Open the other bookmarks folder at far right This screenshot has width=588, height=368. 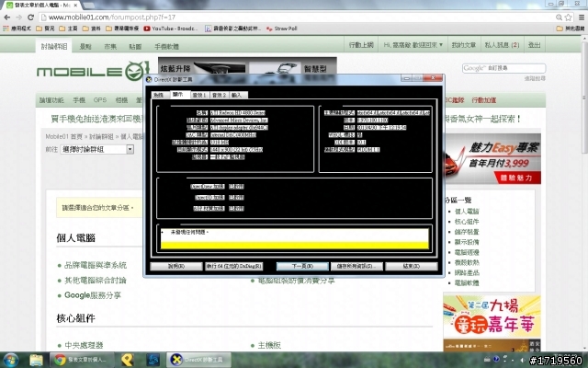click(x=571, y=29)
